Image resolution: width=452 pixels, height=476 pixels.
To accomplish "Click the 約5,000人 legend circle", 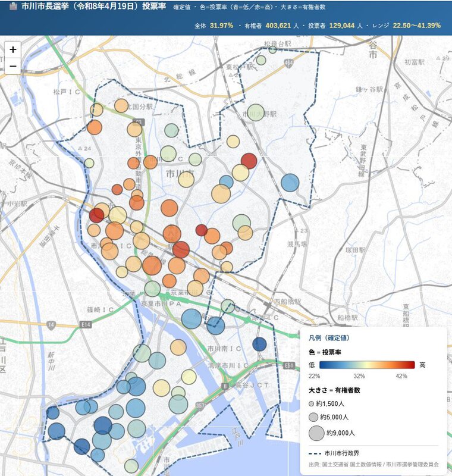I will (314, 417).
